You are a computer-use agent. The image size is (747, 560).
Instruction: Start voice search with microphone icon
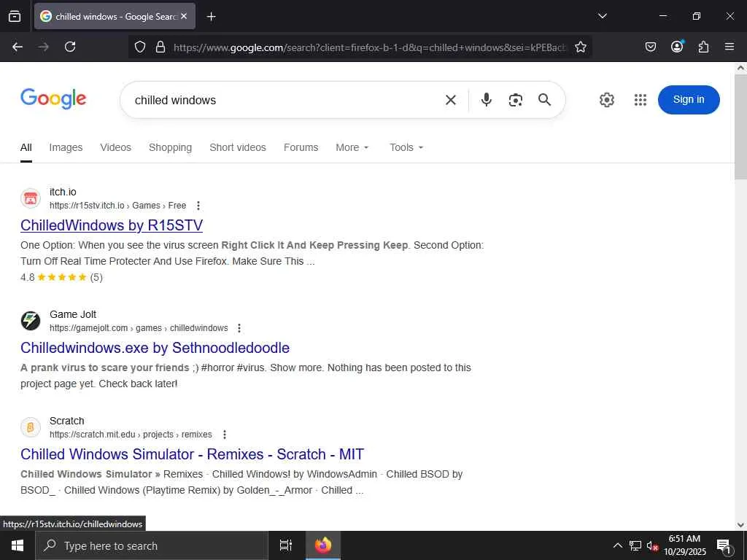tap(487, 99)
